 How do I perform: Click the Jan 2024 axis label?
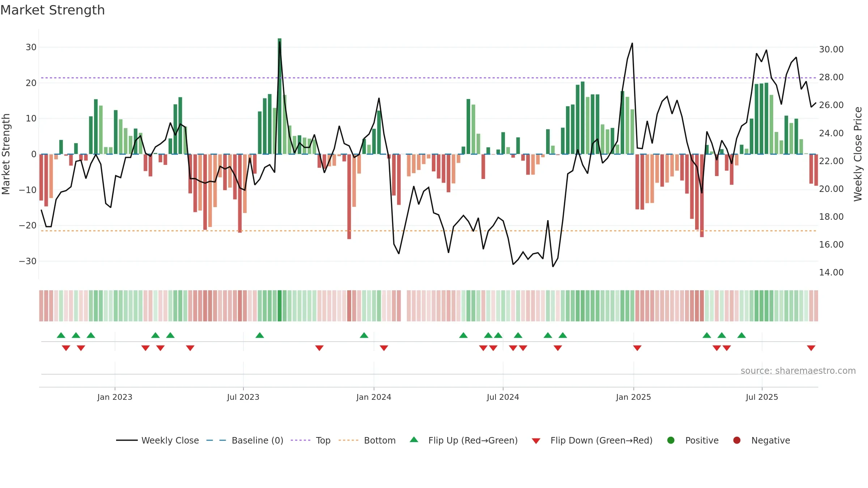tap(374, 397)
